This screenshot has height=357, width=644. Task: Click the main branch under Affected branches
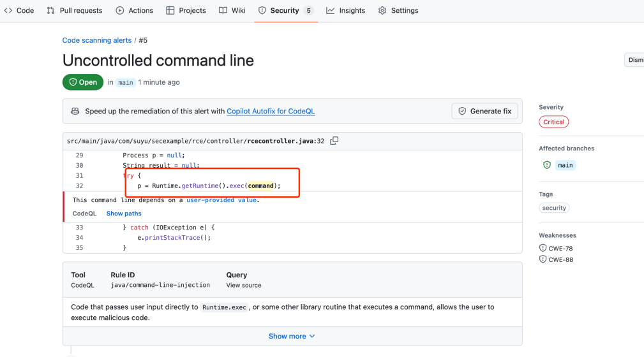565,165
